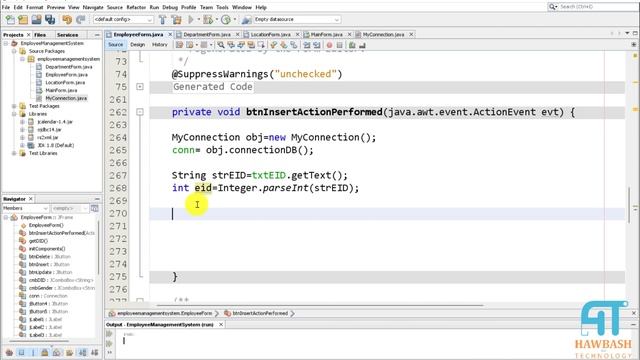
Task: Click the Build Project hammer icon
Action: click(162, 19)
